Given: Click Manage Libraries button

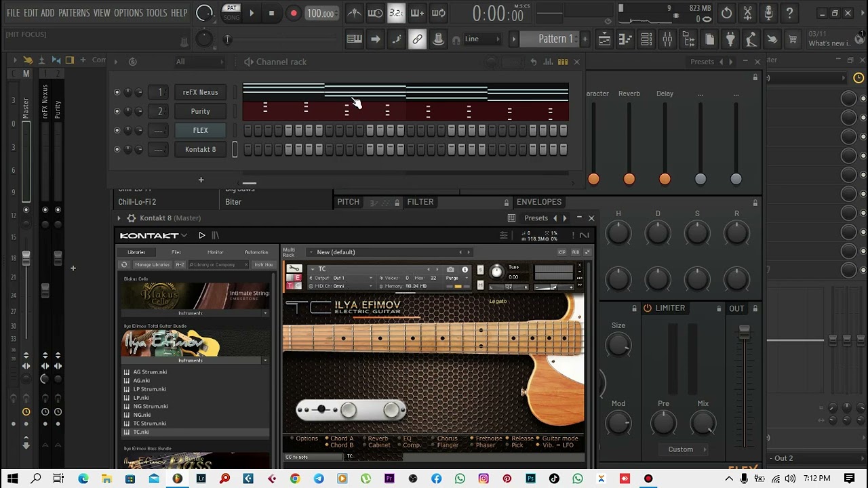Looking at the screenshot, I should click(152, 264).
